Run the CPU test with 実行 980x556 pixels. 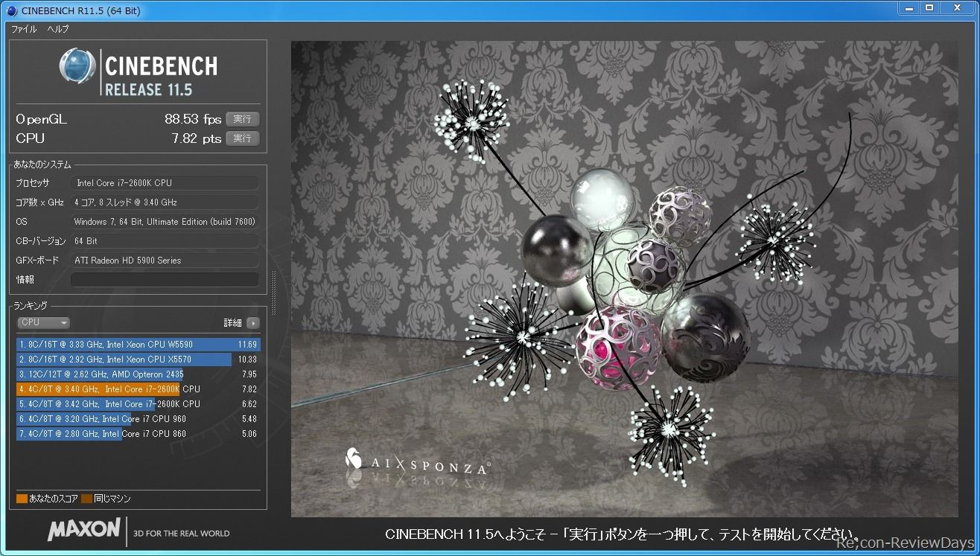[x=242, y=138]
